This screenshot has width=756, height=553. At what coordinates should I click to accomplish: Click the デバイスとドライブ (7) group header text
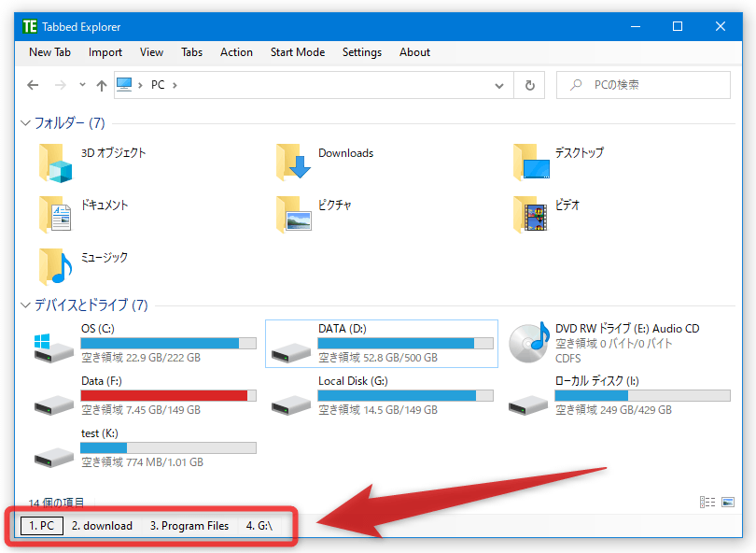tap(91, 305)
